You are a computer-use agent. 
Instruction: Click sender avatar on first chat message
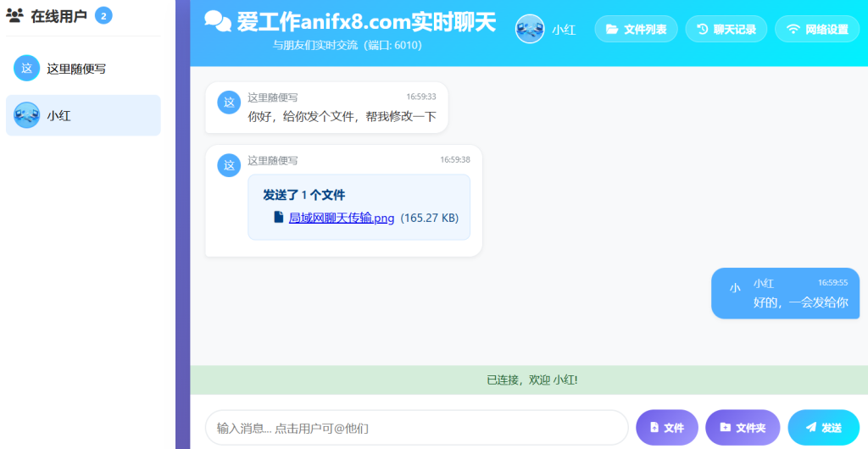[229, 103]
